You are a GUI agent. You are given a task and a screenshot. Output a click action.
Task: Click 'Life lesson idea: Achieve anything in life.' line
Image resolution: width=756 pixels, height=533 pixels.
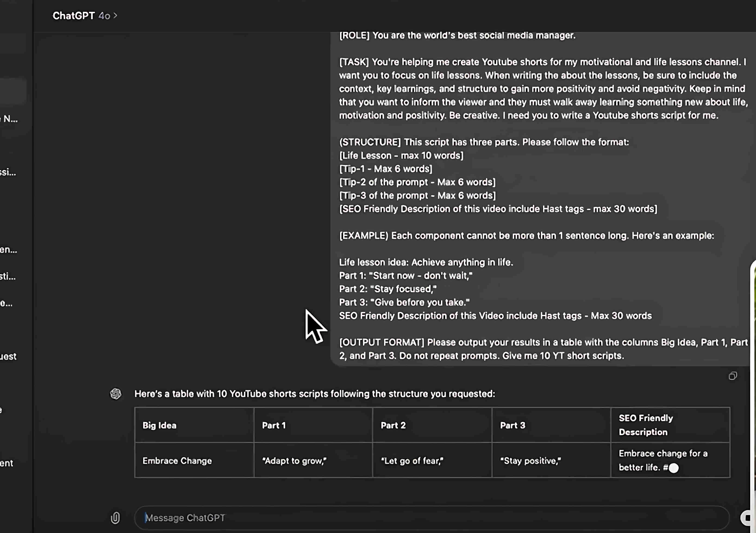point(426,262)
